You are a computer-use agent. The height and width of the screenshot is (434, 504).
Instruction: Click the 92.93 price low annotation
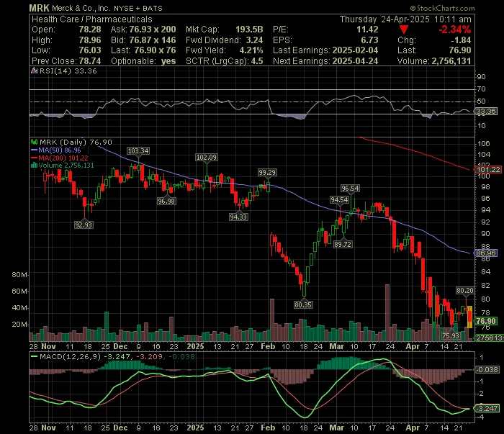click(x=84, y=225)
